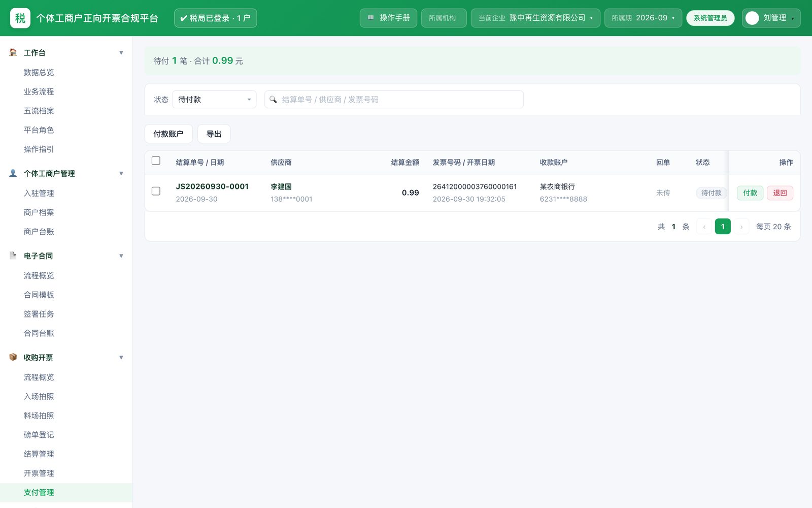Click the 导出 export button
Screen dimensions: 812x508
coord(214,134)
